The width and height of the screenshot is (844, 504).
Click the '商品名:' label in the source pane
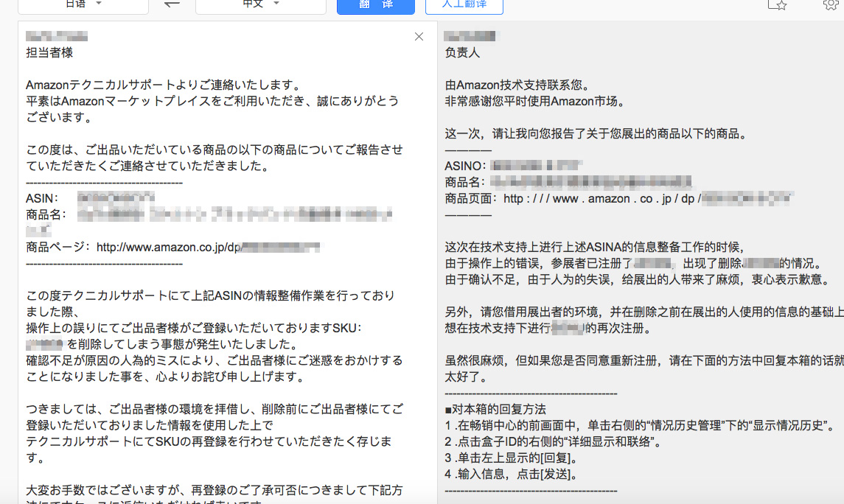tap(46, 214)
